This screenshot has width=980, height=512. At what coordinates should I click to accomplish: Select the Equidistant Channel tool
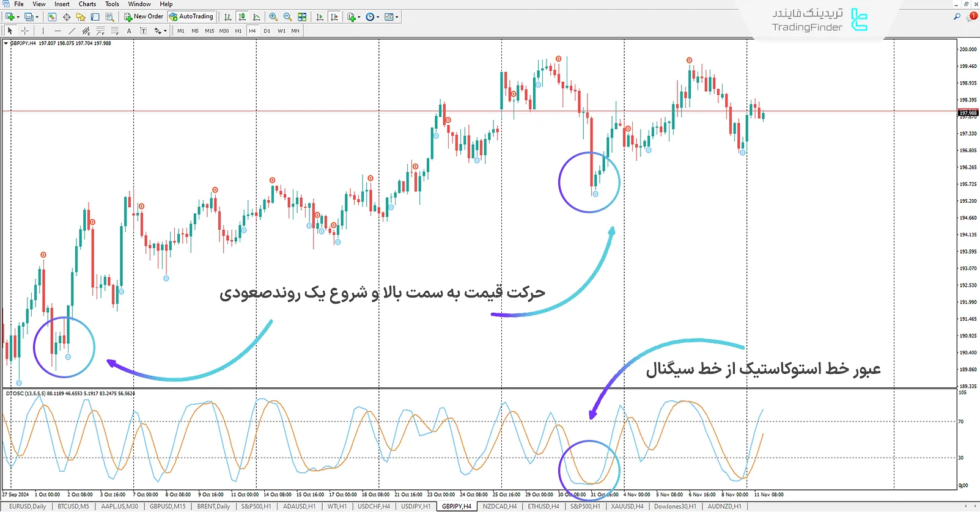coord(86,31)
